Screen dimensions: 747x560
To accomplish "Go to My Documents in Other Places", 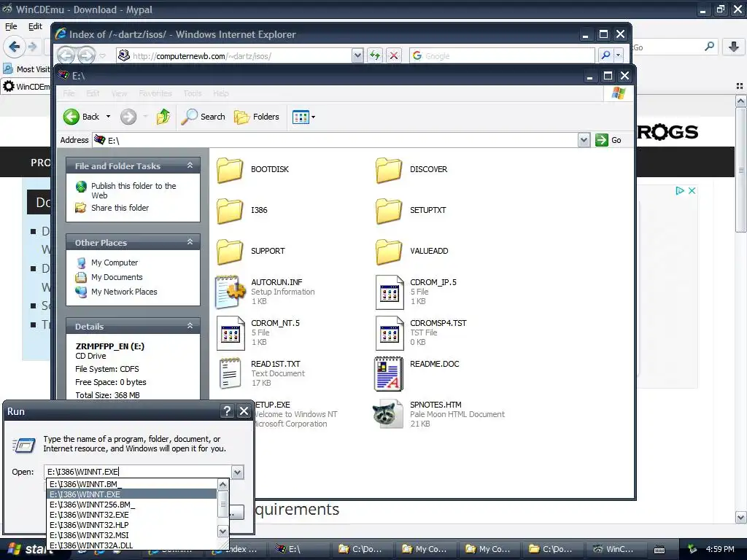I will 117,277.
